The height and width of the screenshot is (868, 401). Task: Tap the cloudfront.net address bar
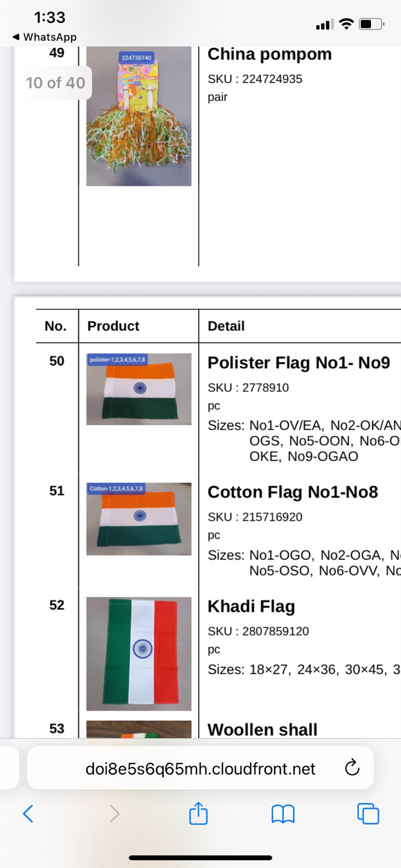(200, 768)
